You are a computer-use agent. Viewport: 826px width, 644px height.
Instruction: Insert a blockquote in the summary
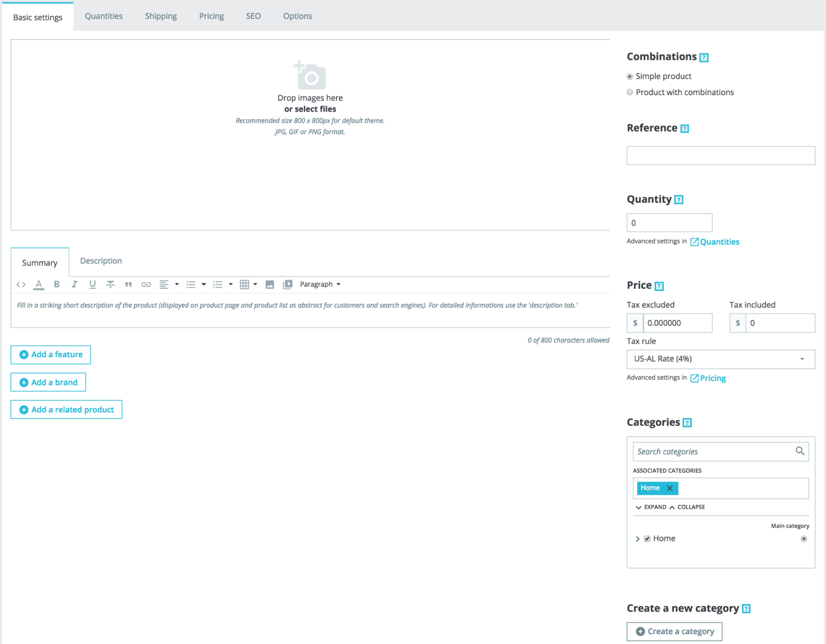(128, 284)
